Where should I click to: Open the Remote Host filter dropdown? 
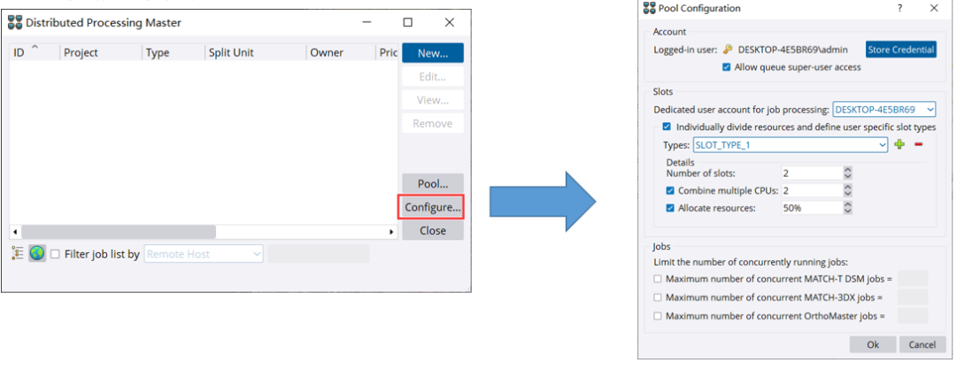[204, 254]
